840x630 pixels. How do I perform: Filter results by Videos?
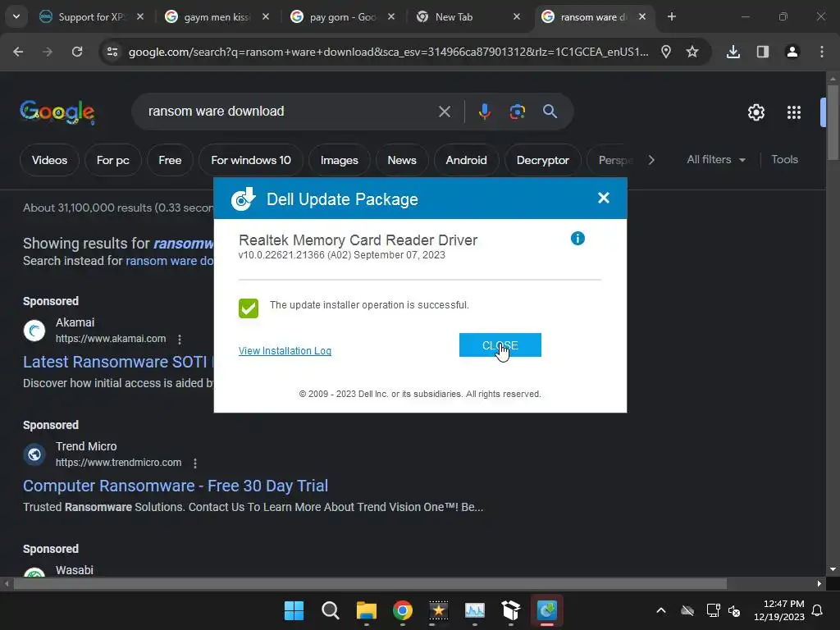coord(49,160)
